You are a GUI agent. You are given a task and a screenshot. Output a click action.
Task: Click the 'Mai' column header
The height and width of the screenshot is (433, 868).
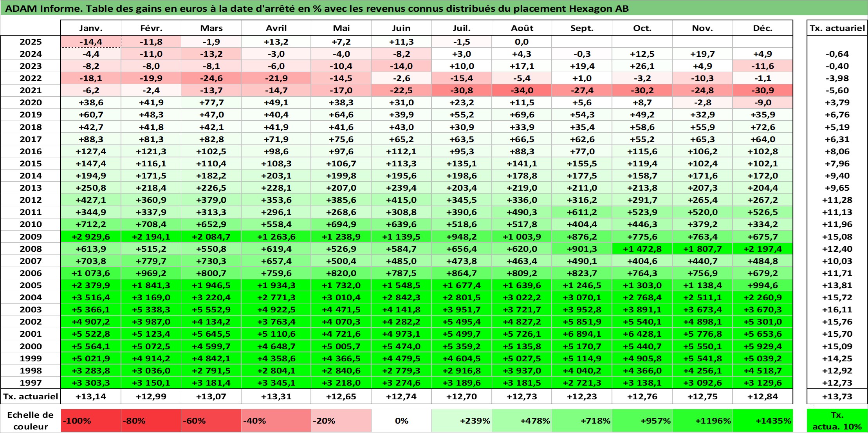click(x=341, y=28)
